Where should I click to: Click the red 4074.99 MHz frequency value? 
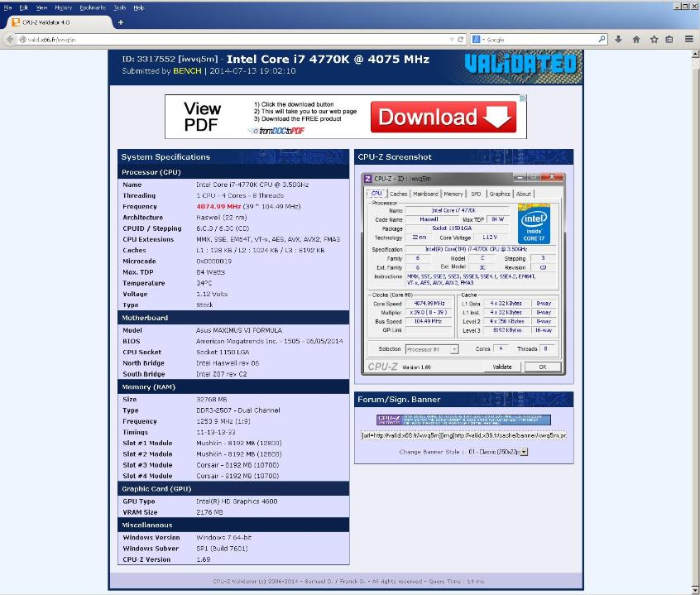(218, 207)
